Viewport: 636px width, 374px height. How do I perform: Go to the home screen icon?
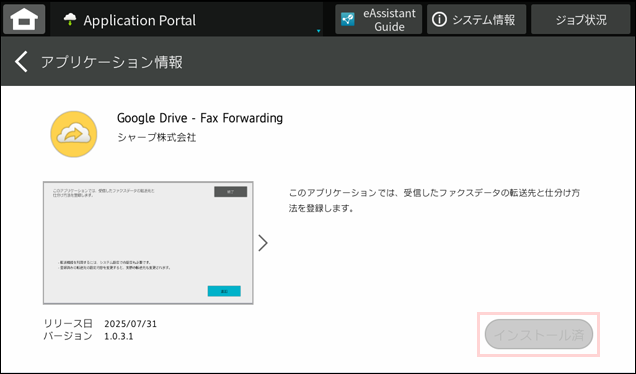pos(24,19)
